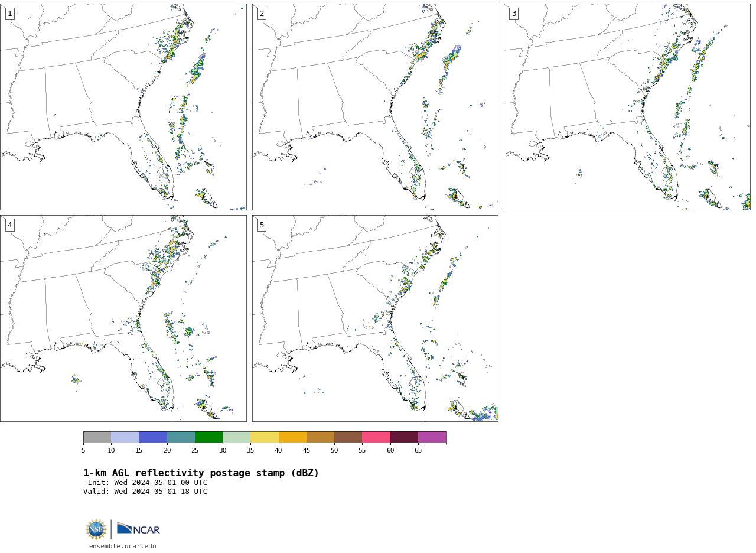Click the Valid time text
The height and width of the screenshot is (553, 756).
point(145,492)
